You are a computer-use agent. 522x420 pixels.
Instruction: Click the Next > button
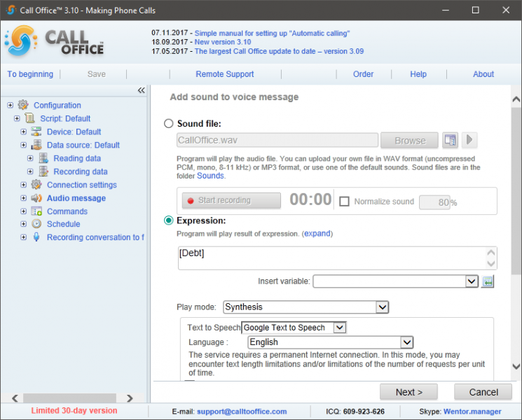tap(408, 392)
